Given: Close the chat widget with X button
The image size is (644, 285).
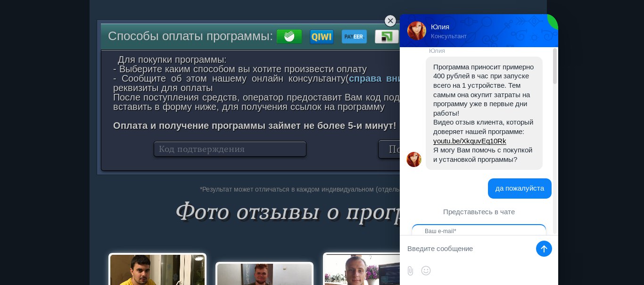Looking at the screenshot, I should coord(390,21).
